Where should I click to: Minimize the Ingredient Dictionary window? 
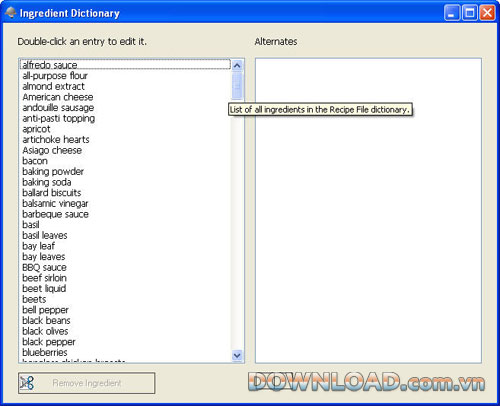[x=452, y=13]
